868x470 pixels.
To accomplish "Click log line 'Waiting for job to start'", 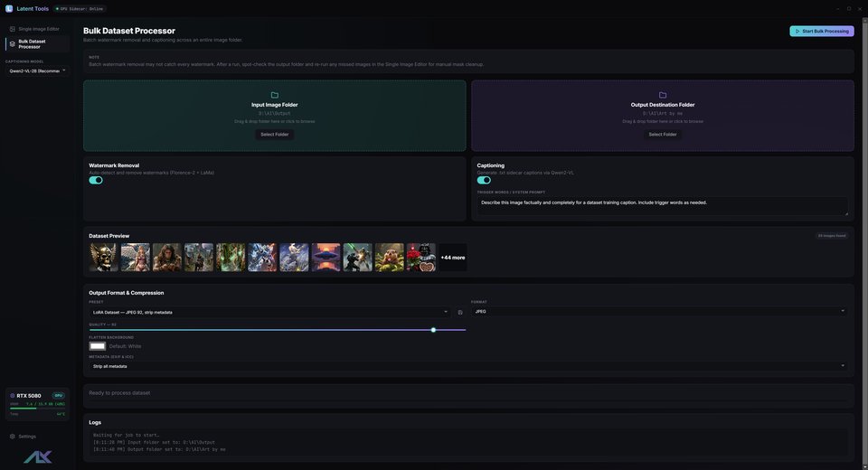I will (127, 435).
